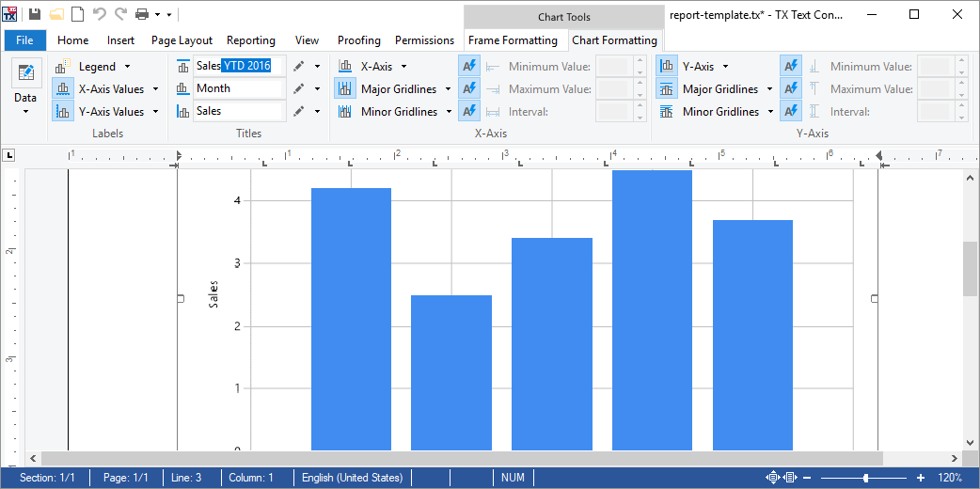Click fit-to-page zoom icon in status bar
Viewport: 980px width, 489px height.
(773, 478)
